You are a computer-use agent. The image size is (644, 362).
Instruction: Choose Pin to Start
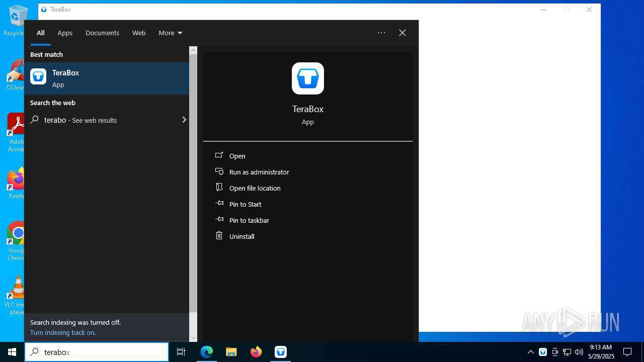point(246,204)
